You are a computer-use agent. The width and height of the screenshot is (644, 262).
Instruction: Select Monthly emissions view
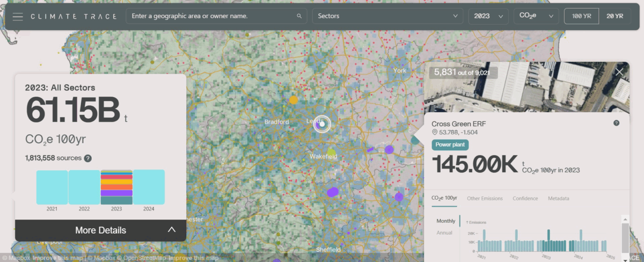tap(445, 221)
